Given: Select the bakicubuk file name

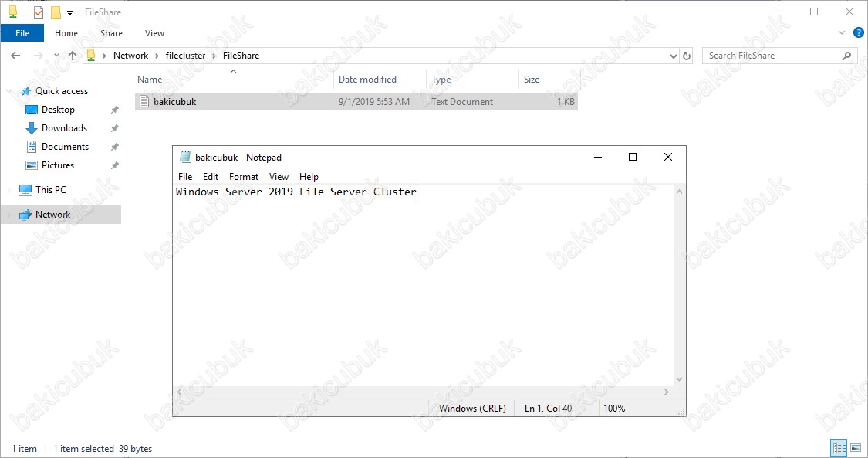Looking at the screenshot, I should pos(175,102).
